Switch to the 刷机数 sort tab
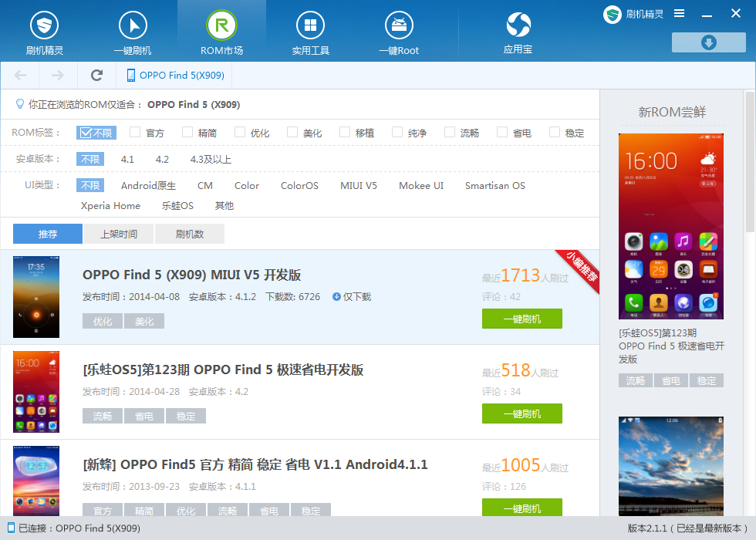 [190, 234]
